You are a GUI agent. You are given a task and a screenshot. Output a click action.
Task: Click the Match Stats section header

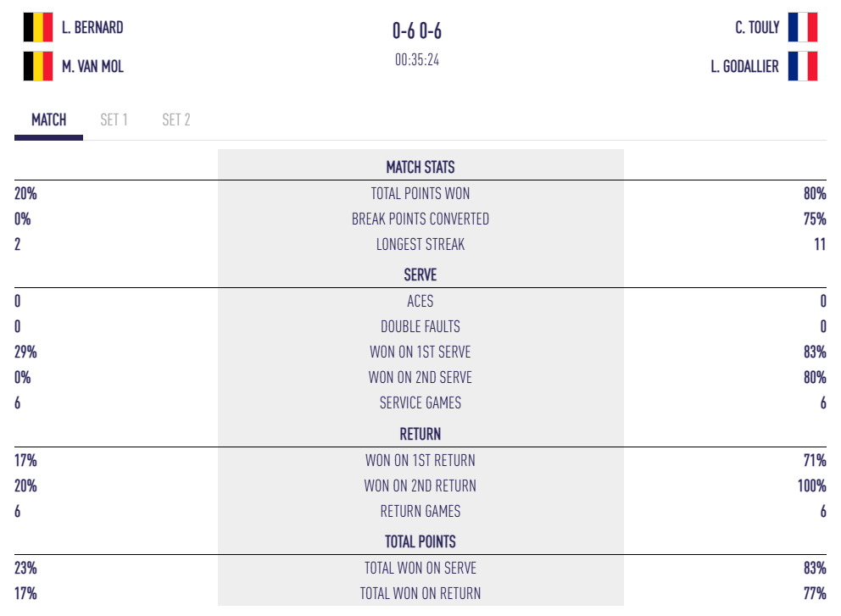420,167
